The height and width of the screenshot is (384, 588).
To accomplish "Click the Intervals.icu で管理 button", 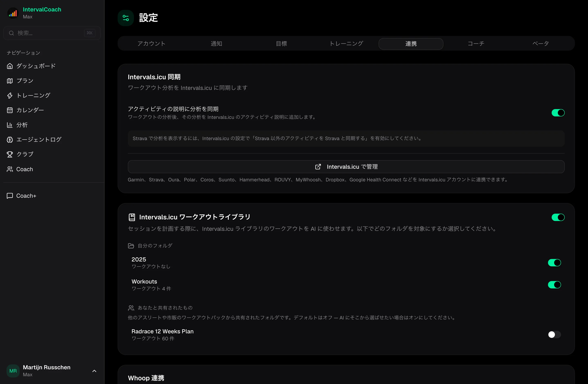I will pos(346,167).
